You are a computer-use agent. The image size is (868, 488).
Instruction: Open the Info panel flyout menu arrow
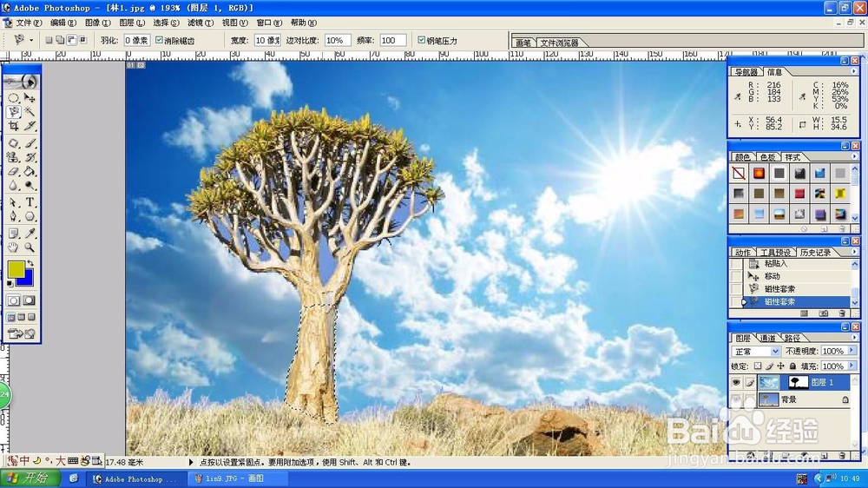click(x=853, y=71)
